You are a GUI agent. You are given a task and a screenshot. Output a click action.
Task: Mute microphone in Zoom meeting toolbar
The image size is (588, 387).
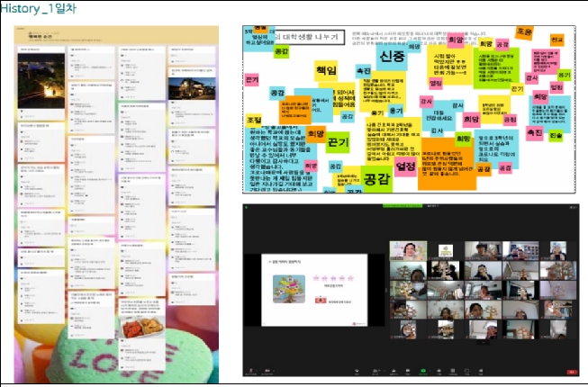point(252,371)
